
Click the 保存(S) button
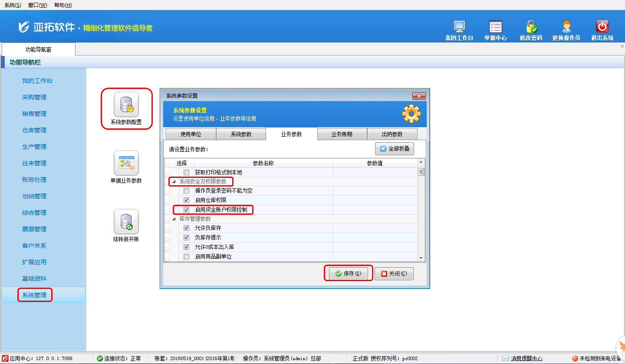pyautogui.click(x=348, y=274)
